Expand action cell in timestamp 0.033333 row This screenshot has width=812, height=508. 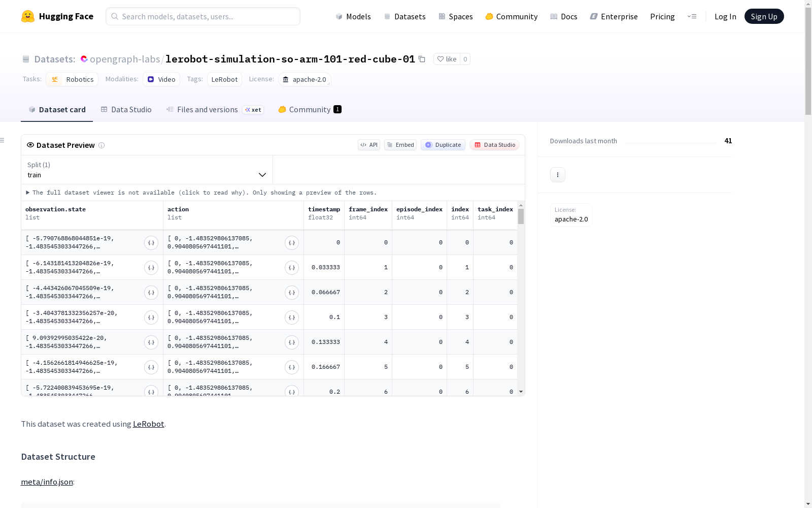tap(292, 268)
